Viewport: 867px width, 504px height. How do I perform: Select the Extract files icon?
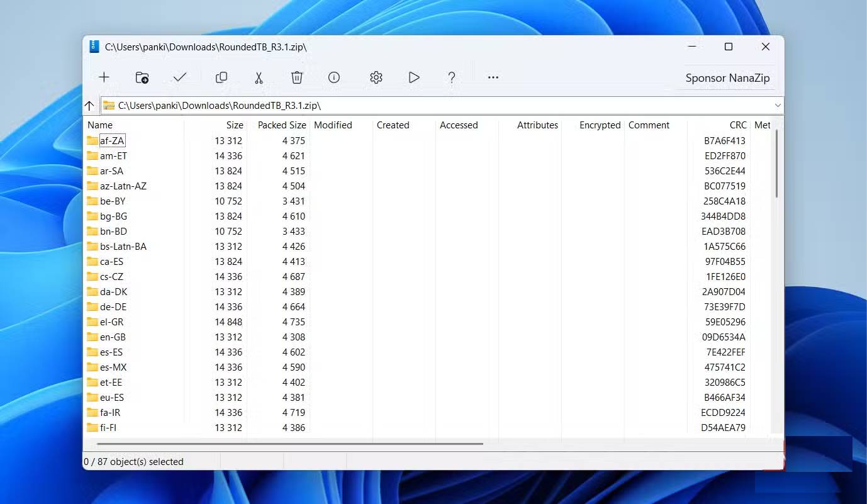point(142,77)
